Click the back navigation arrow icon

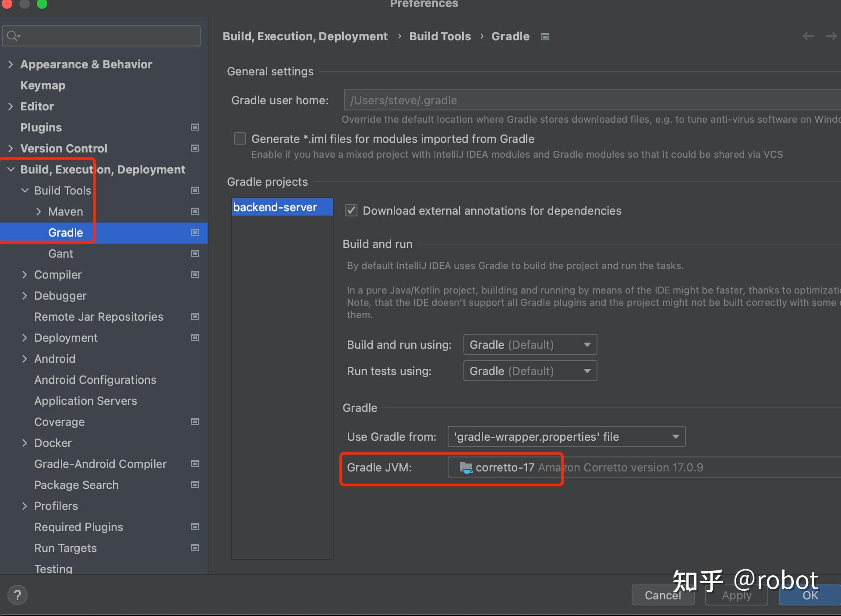808,36
